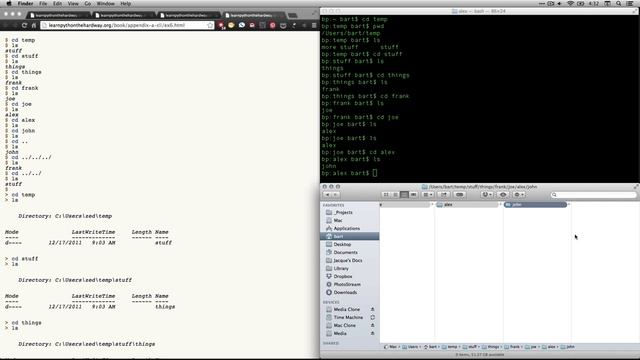Open Spotlight search in menu bar
Viewport: 640px width, 360px height.
(x=619, y=3)
